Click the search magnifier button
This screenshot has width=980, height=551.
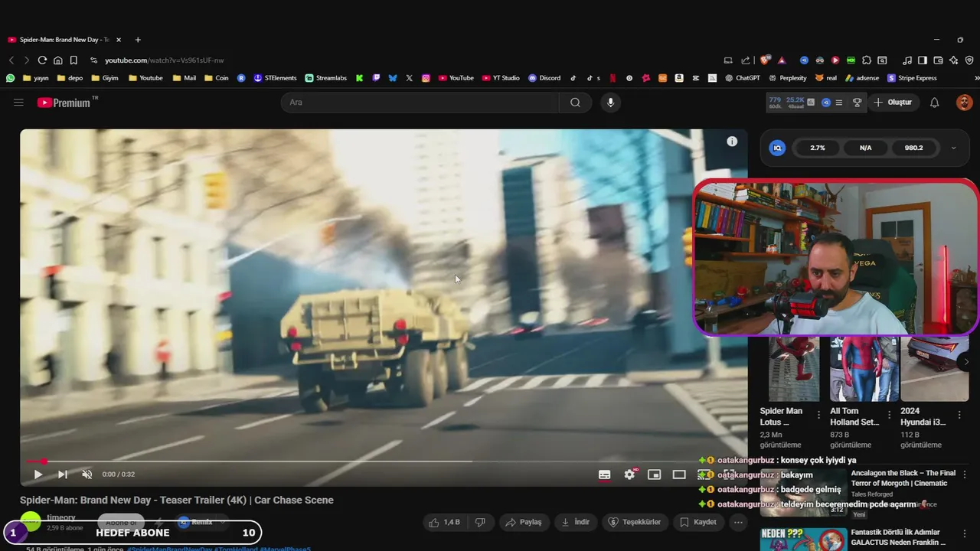[x=575, y=103]
